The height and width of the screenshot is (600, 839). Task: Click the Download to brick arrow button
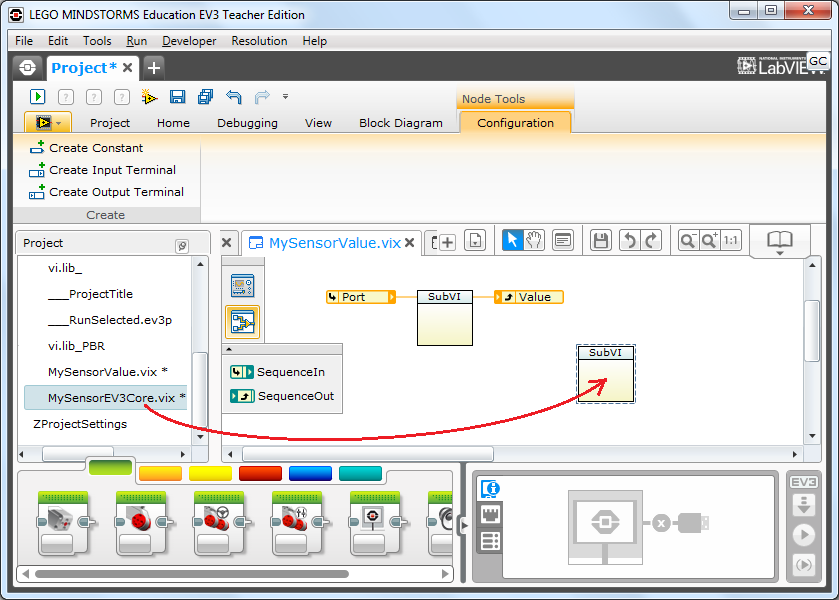[804, 505]
